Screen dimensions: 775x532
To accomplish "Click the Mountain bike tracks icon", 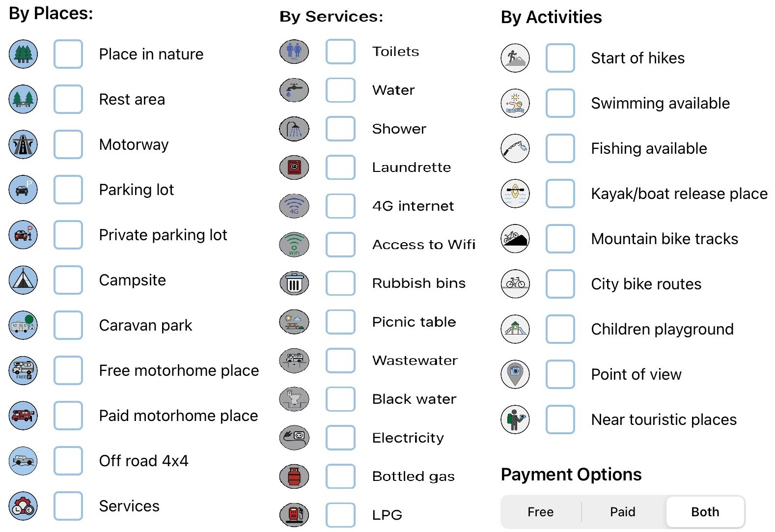I will [x=515, y=239].
